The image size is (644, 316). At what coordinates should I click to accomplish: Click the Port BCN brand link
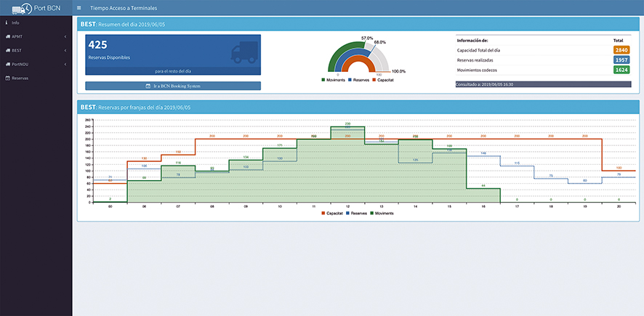(x=36, y=8)
